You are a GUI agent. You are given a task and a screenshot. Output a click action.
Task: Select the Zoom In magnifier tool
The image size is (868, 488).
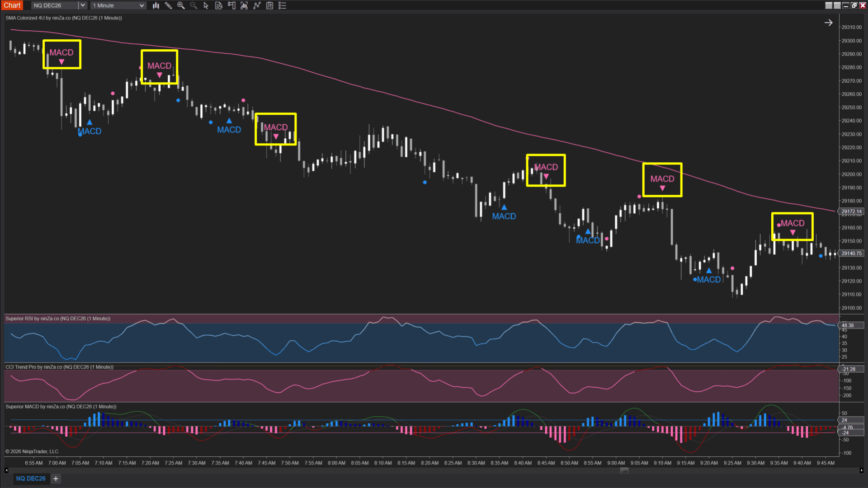click(x=181, y=5)
